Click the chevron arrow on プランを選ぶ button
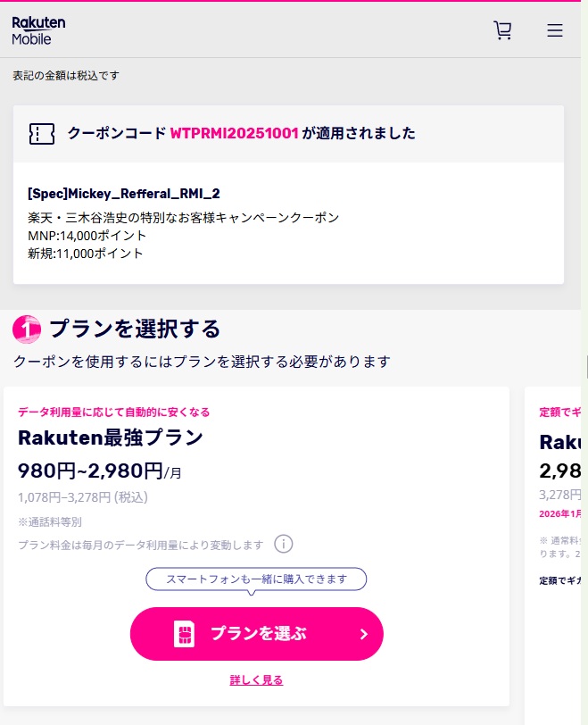The image size is (588, 725). point(363,634)
